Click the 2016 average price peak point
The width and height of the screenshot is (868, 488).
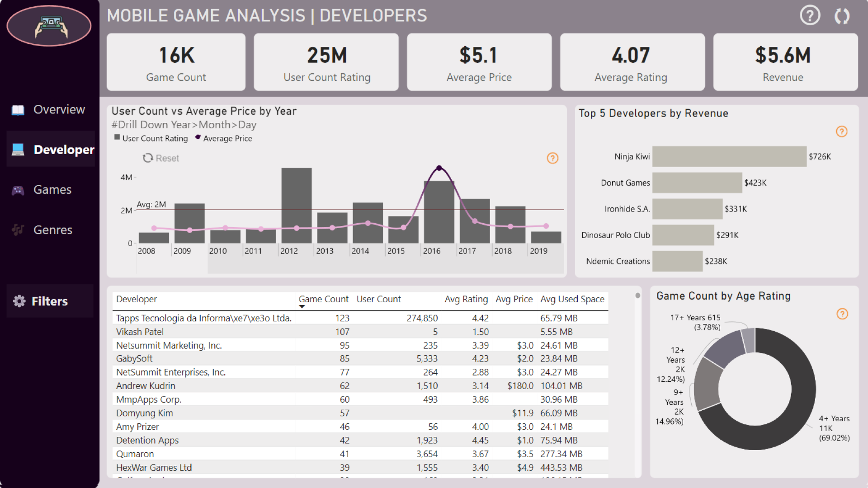439,168
